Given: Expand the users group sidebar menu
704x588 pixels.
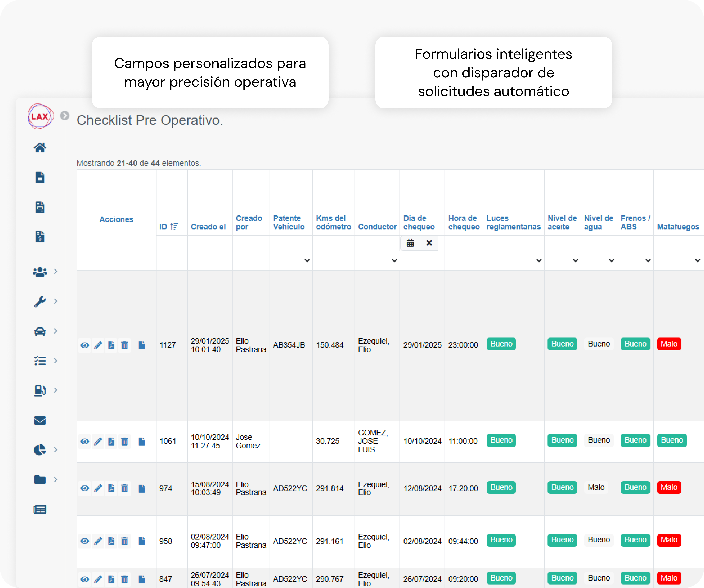Looking at the screenshot, I should coord(40,272).
